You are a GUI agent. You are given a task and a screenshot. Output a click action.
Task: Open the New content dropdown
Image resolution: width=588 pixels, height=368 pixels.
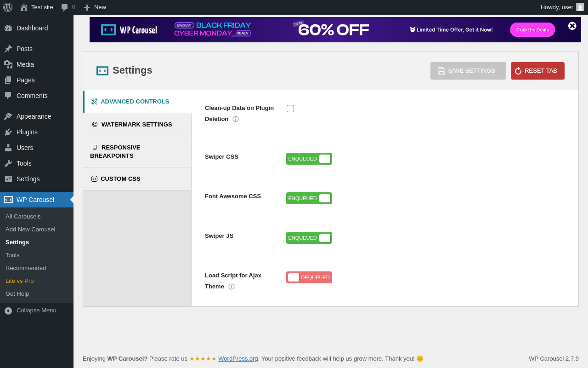tap(95, 7)
